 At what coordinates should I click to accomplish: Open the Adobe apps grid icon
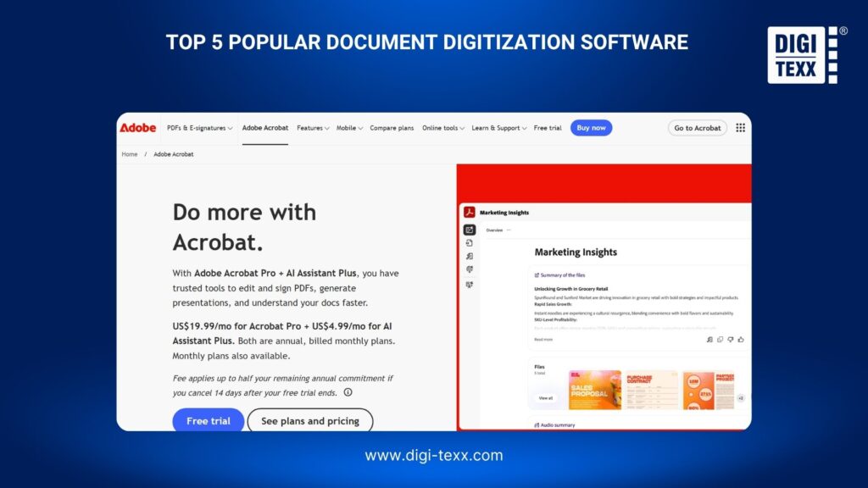pos(740,128)
